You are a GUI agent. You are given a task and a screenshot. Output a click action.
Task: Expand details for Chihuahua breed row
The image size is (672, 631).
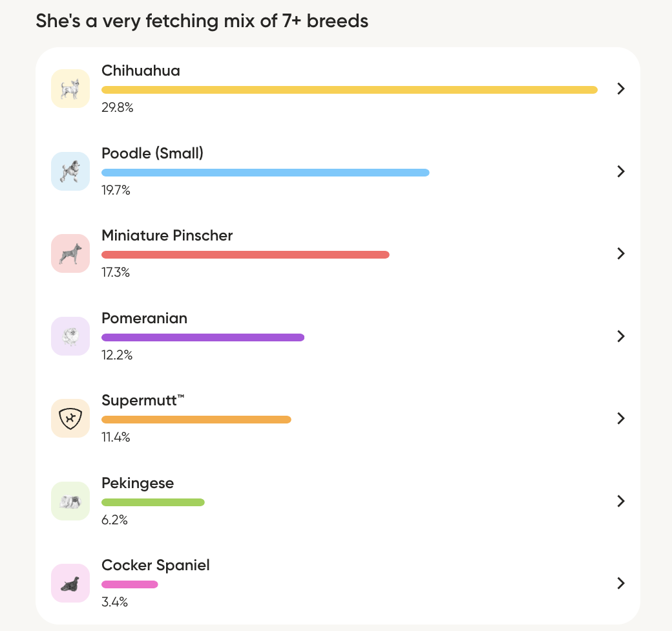point(620,89)
